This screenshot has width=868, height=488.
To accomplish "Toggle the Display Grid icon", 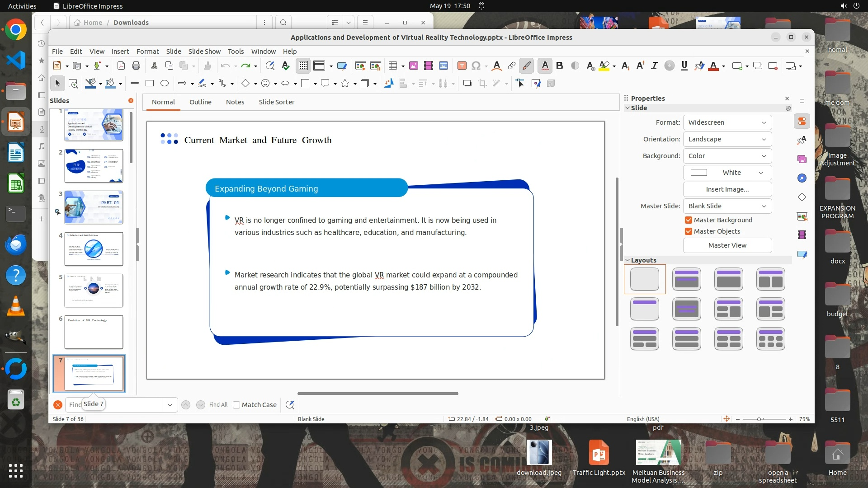I will pos(303,66).
